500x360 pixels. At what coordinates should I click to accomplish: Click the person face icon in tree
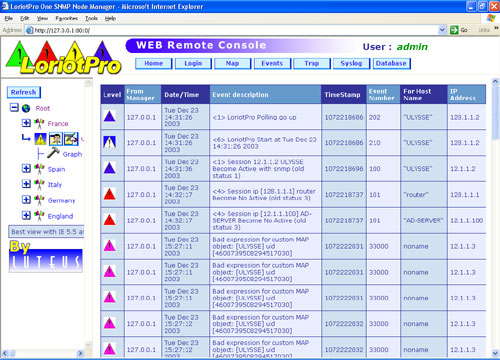(x=56, y=139)
